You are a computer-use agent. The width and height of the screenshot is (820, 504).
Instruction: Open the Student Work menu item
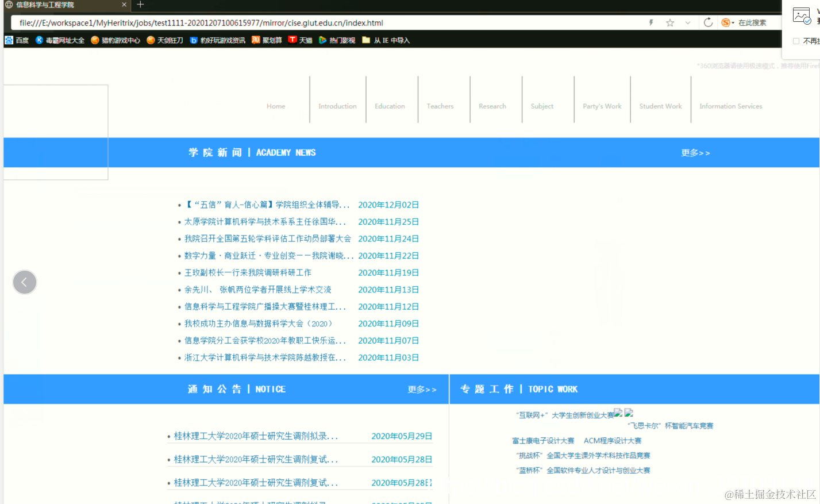pos(660,106)
